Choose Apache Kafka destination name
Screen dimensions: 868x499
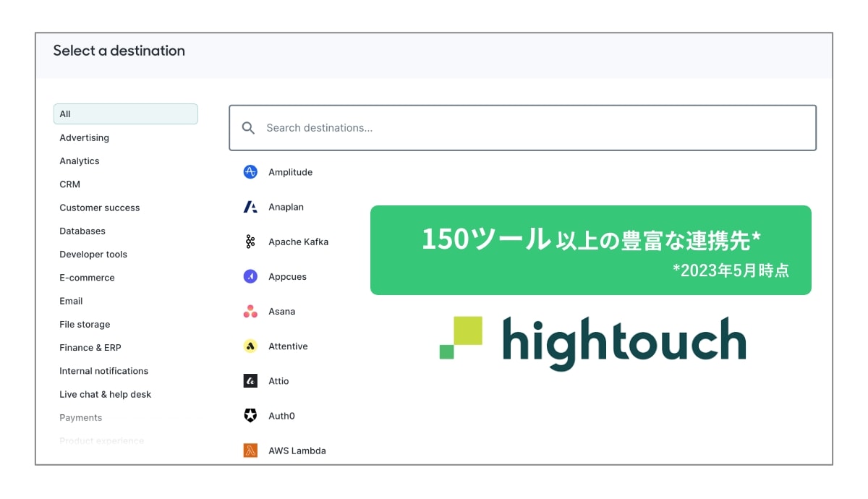coord(299,242)
